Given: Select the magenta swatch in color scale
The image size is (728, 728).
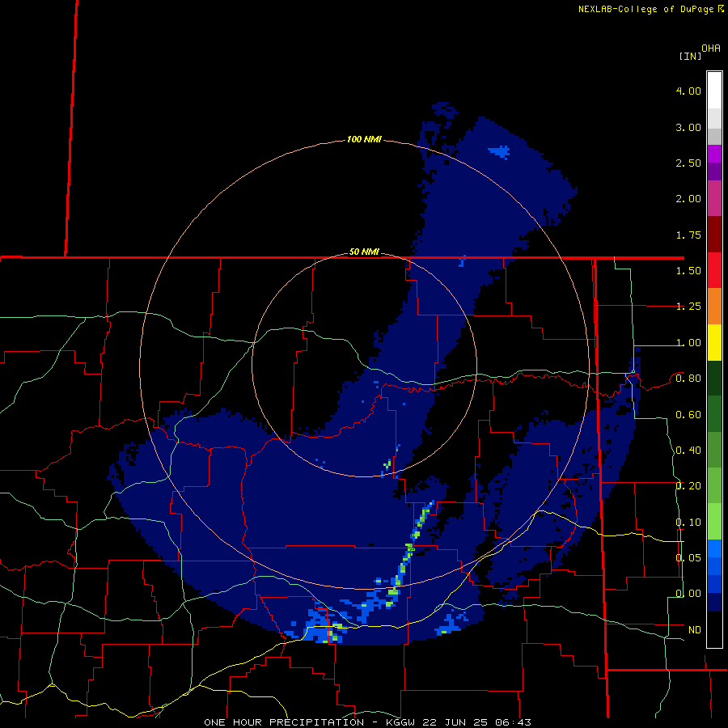Looking at the screenshot, I should click(x=714, y=154).
